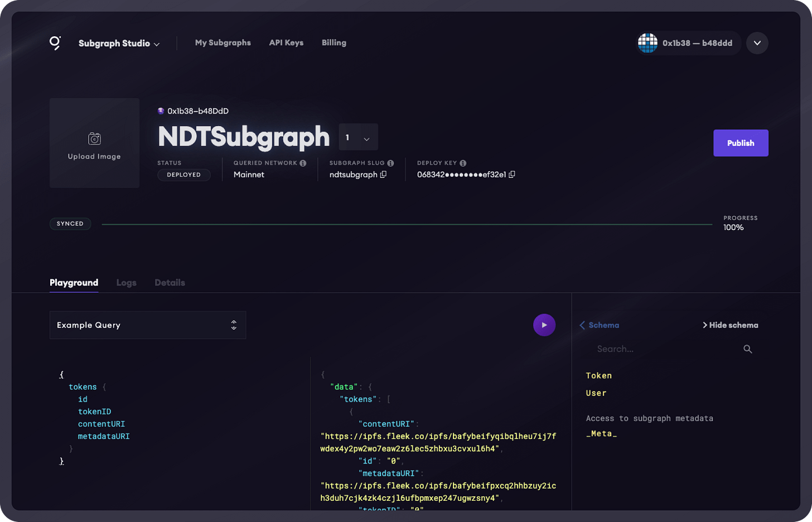The width and height of the screenshot is (812, 522).
Task: Publish the subgraph
Action: click(x=741, y=143)
